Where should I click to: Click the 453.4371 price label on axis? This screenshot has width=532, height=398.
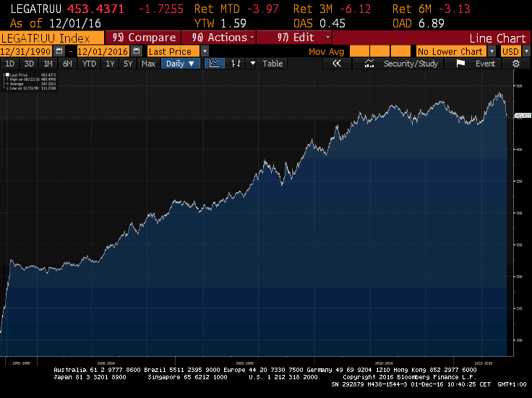click(523, 116)
